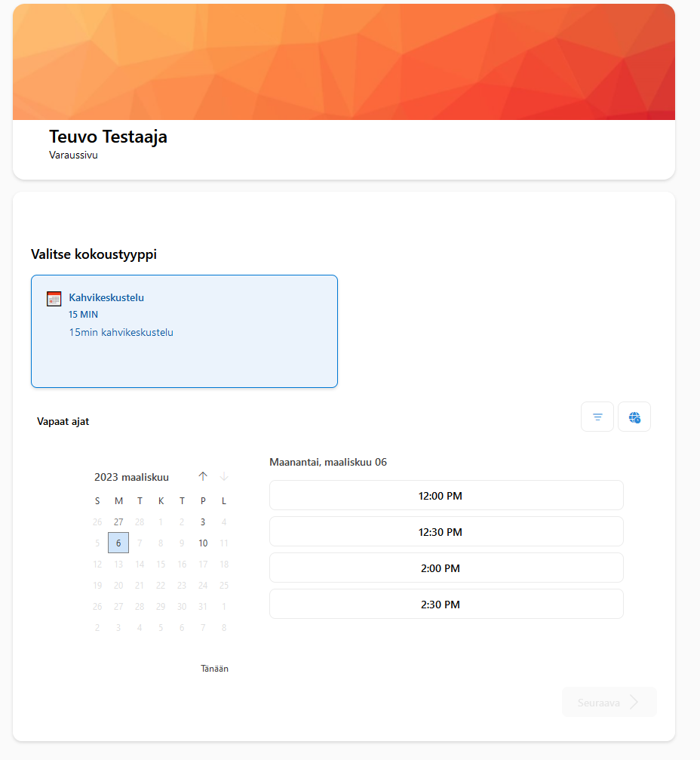Click the "L" weekday column header
The height and width of the screenshot is (760, 700).
pyautogui.click(x=224, y=500)
